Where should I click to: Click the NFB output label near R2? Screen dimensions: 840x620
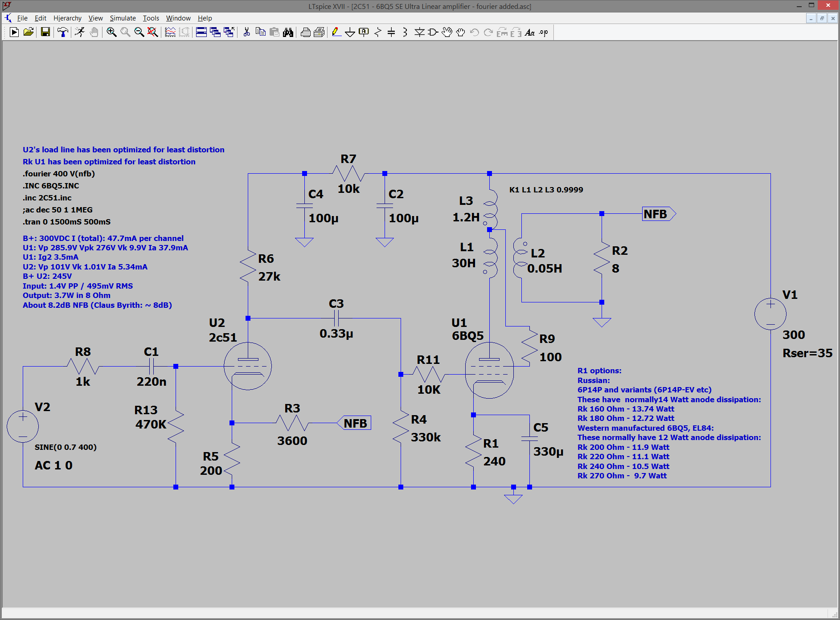659,214
